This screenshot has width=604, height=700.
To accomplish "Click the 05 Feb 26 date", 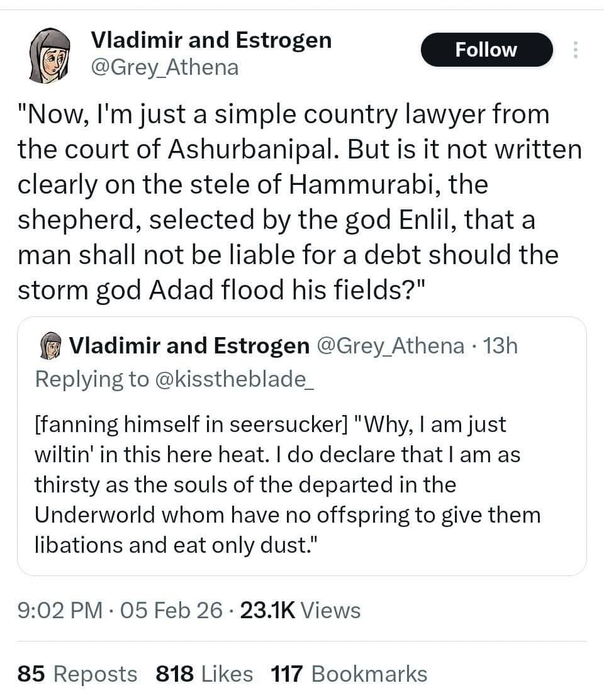I will point(175,610).
